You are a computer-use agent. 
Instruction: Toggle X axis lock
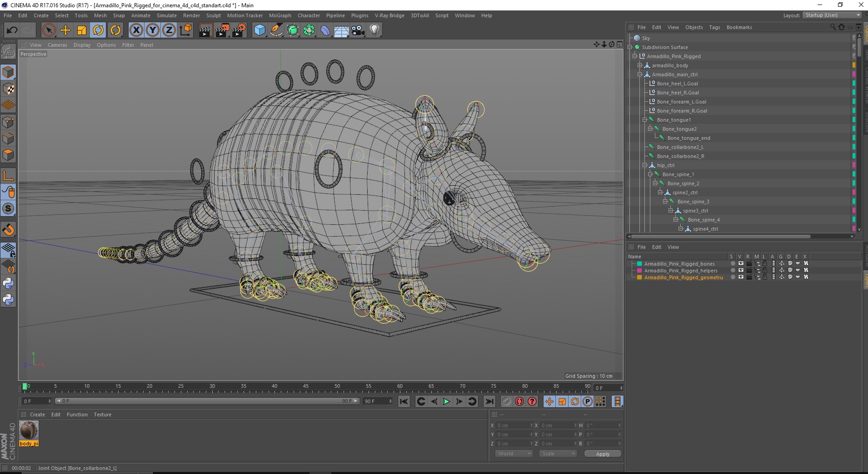pyautogui.click(x=136, y=30)
